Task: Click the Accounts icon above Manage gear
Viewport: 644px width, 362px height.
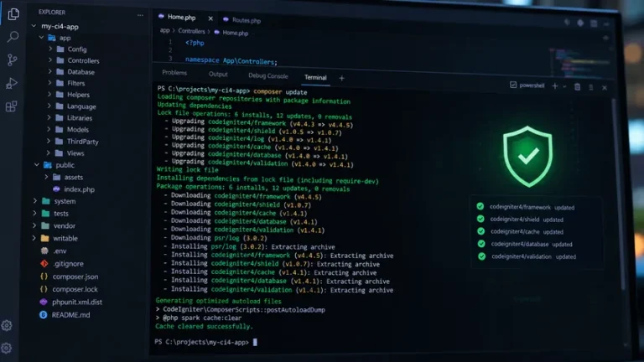Action: coord(7,325)
